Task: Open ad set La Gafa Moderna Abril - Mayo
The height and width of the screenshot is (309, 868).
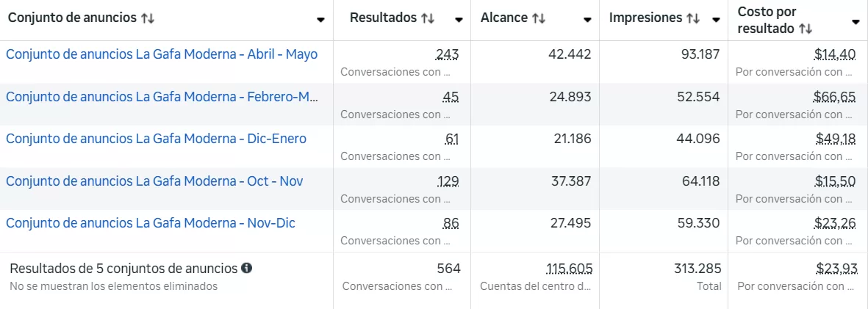Action: coord(162,54)
